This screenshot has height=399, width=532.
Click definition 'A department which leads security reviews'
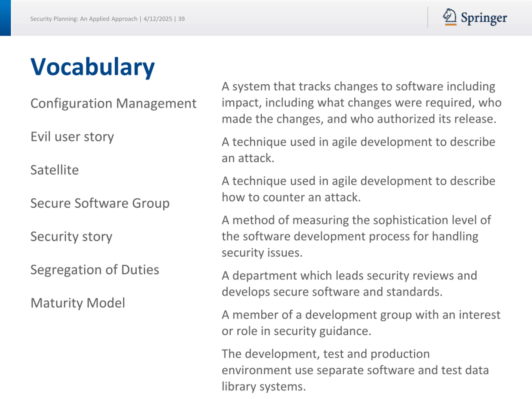[349, 284]
